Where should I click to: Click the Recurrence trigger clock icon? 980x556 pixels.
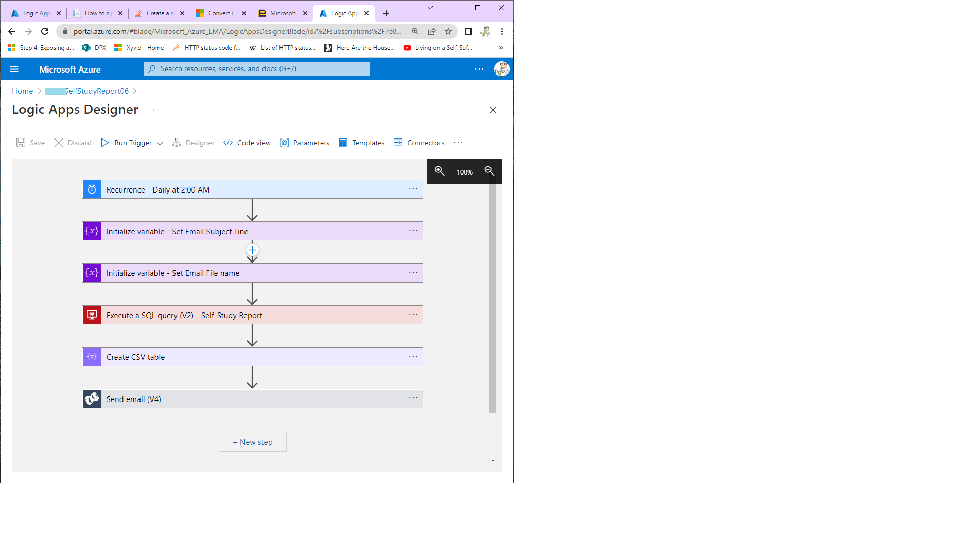[91, 189]
